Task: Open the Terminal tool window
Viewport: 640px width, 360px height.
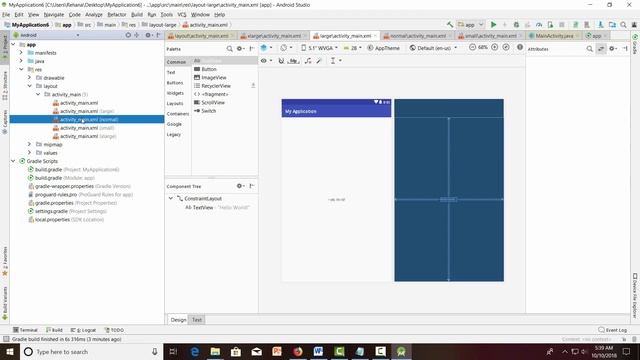Action: [25, 330]
